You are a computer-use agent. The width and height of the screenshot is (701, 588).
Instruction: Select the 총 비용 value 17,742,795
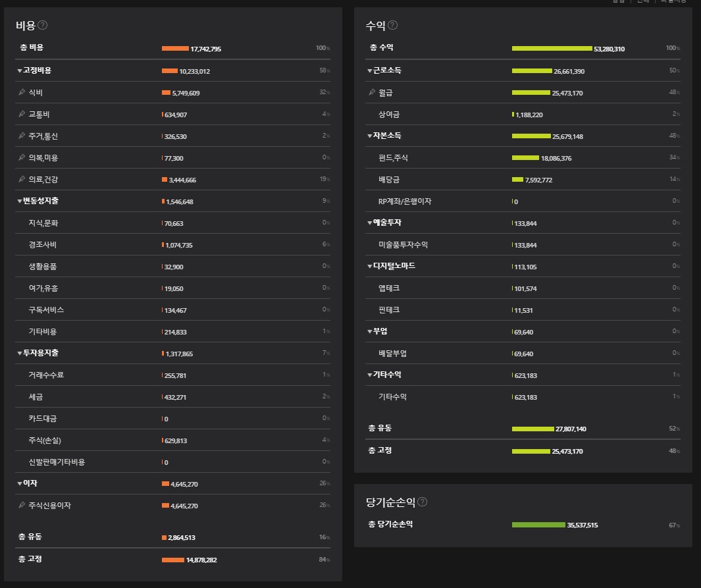tap(205, 49)
